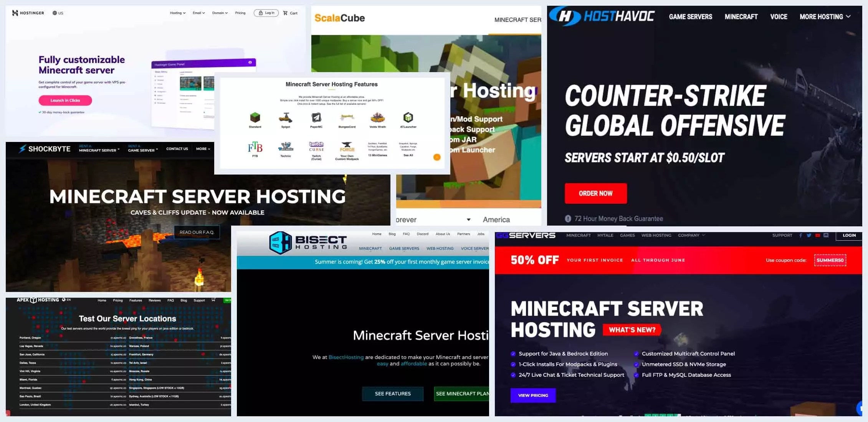Click GGServers LOGIN button

(849, 236)
